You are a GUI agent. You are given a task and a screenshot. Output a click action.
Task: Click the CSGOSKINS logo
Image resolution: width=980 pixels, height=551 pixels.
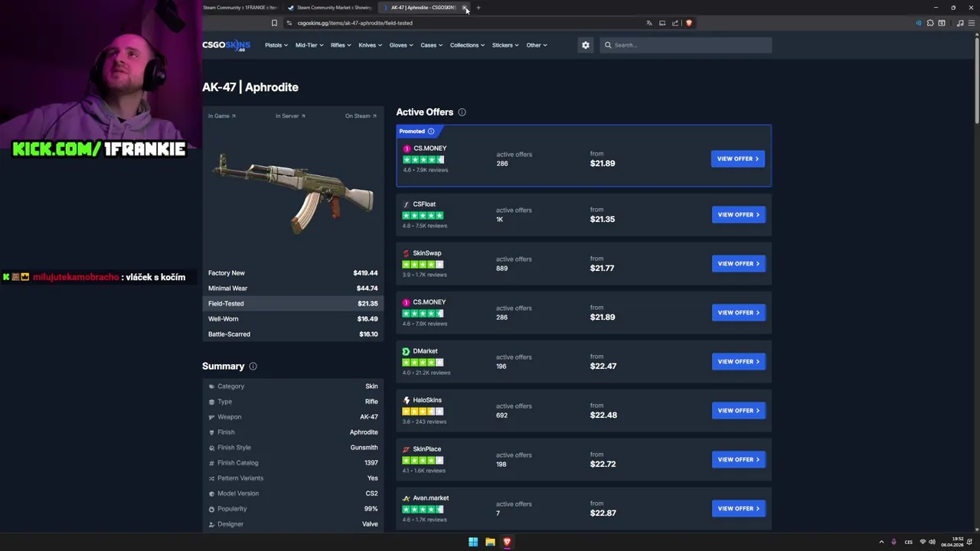tap(226, 45)
